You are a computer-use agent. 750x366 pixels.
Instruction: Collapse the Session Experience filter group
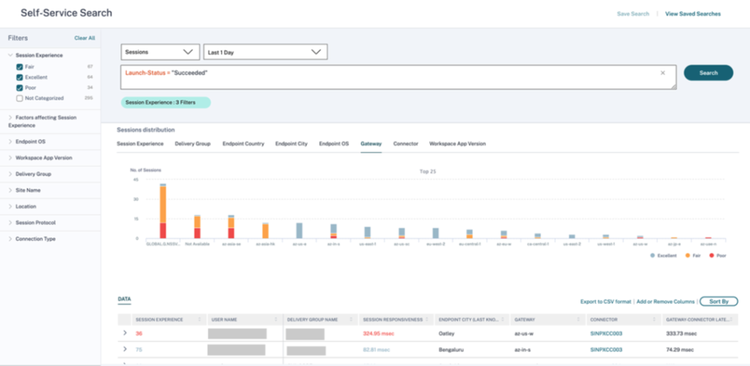tap(11, 55)
